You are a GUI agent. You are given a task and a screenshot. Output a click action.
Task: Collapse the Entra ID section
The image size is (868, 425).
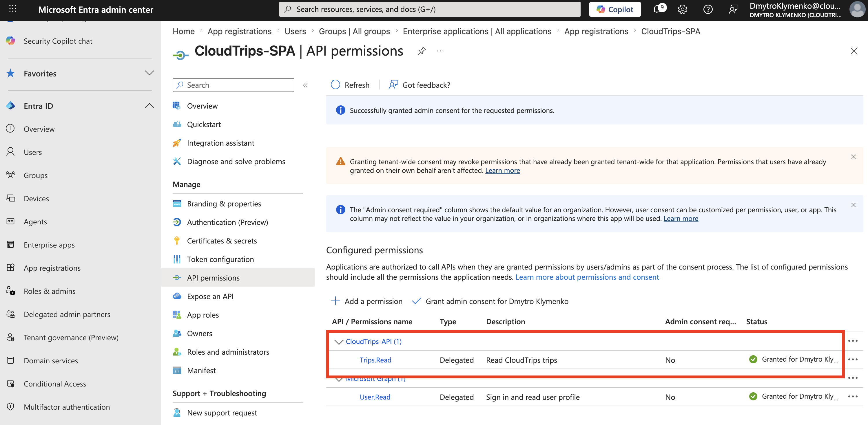pos(149,106)
